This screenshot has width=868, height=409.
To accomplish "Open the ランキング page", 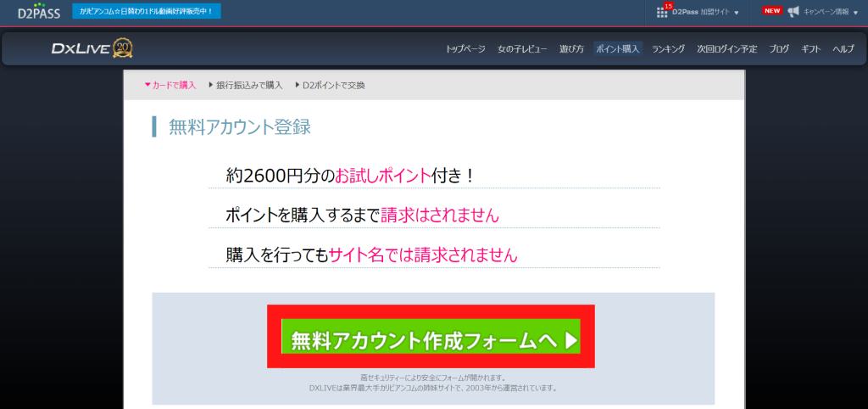I will [x=668, y=49].
